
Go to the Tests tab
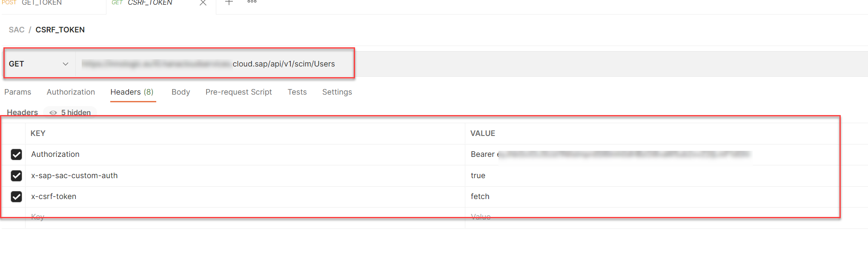[297, 92]
